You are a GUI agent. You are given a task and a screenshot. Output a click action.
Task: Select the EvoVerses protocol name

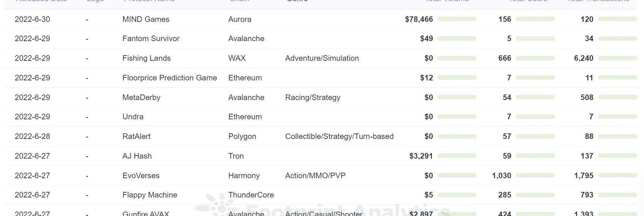[x=141, y=176]
